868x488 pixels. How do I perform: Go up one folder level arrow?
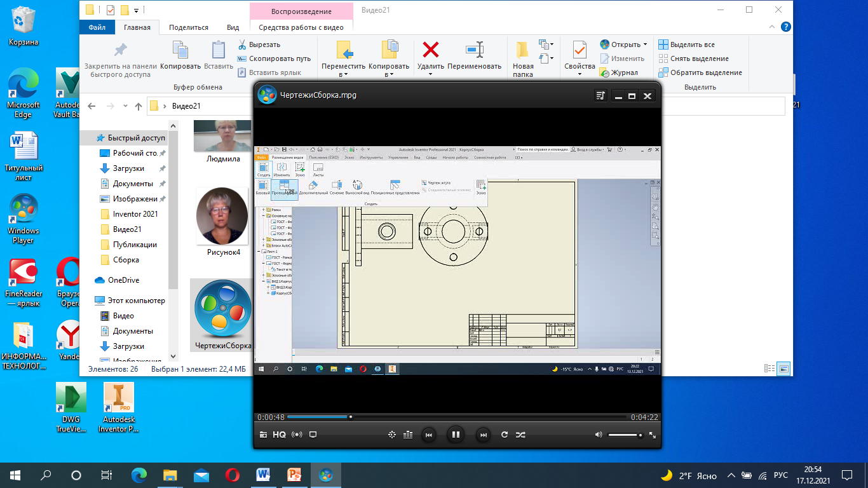(138, 106)
